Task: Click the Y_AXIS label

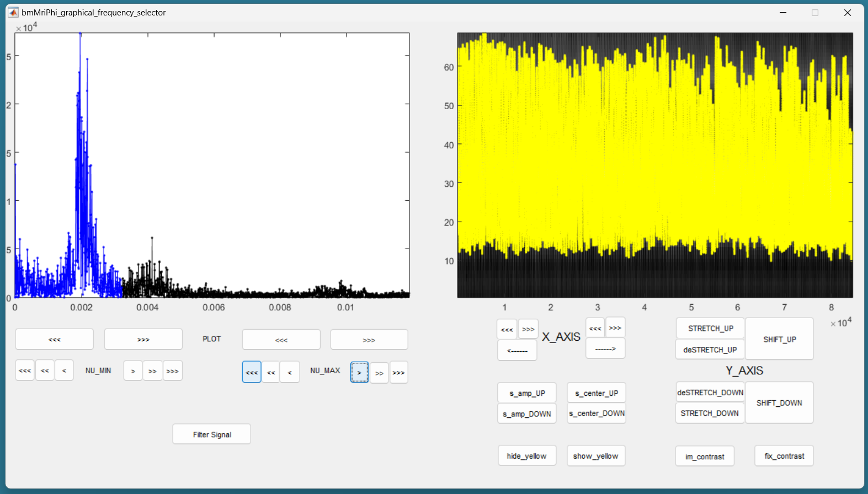Action: tap(744, 370)
